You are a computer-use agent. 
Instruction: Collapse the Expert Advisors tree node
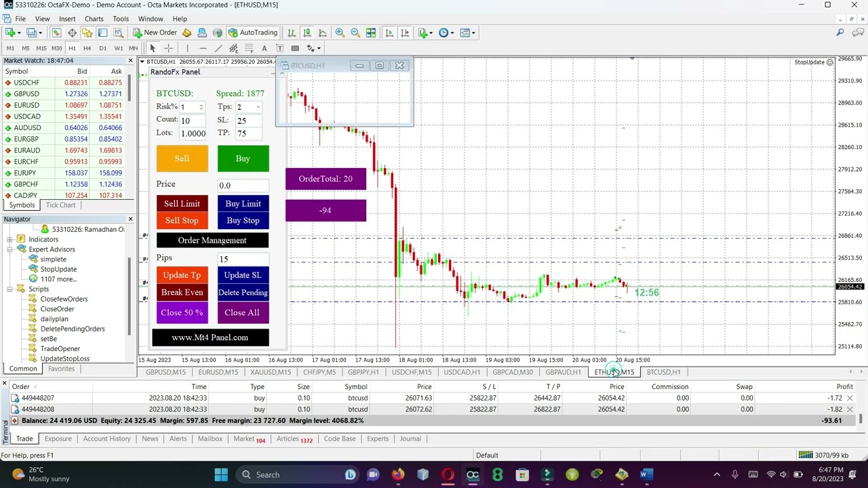click(10, 249)
